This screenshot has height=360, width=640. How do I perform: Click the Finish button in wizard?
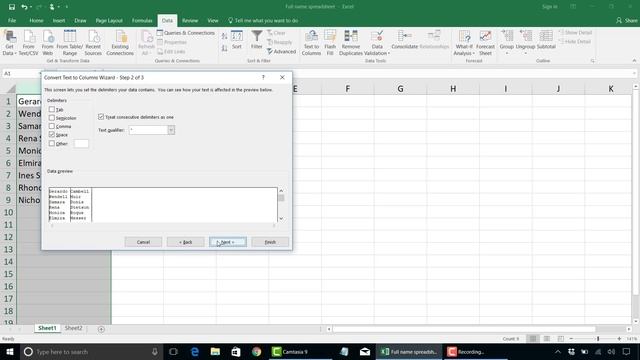point(270,242)
